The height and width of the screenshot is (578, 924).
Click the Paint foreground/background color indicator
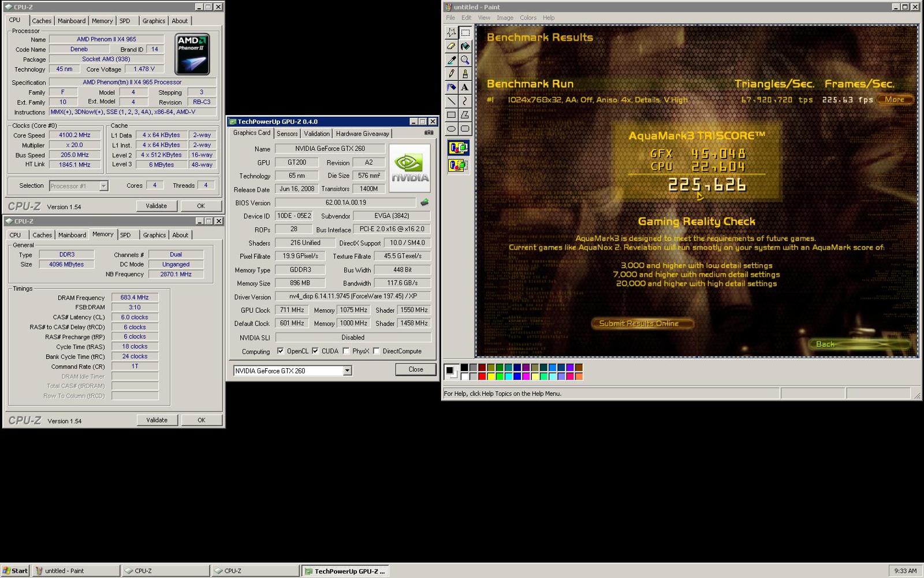(450, 372)
